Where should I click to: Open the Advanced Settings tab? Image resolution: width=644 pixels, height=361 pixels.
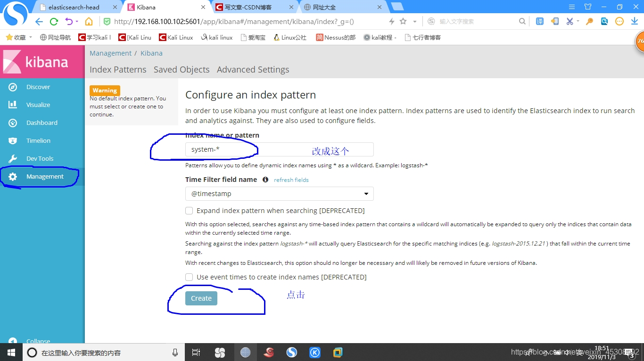pyautogui.click(x=253, y=70)
